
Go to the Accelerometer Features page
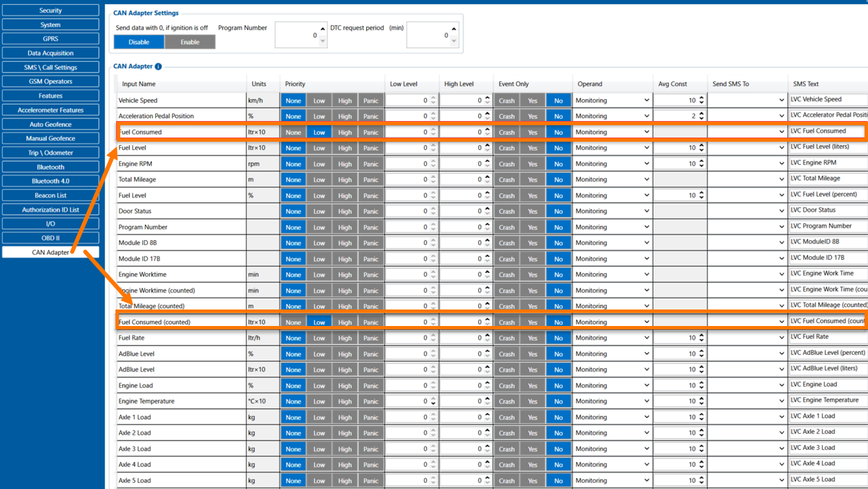[50, 110]
